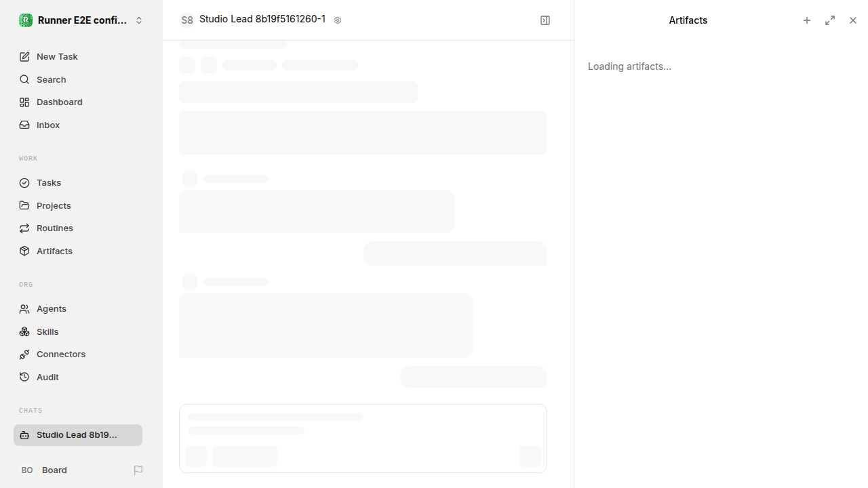Screen dimensions: 868x488
Task: Click the Audit history icon
Action: [x=24, y=377]
